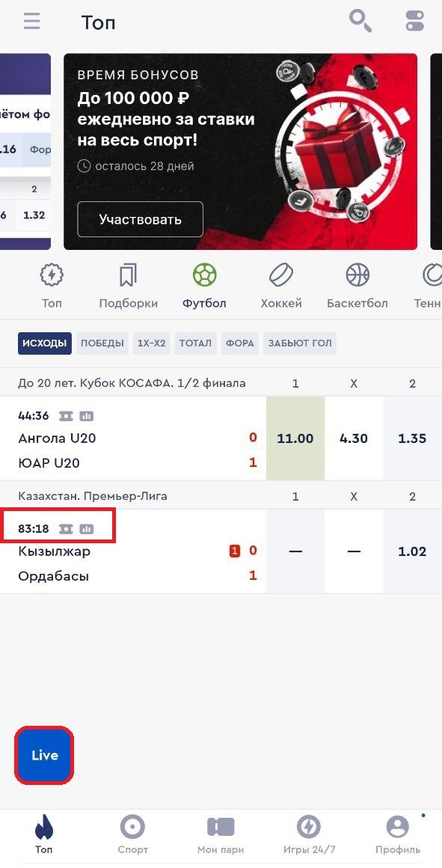The height and width of the screenshot is (868, 442).
Task: Open the Подборки bookmarks icon
Action: [128, 275]
